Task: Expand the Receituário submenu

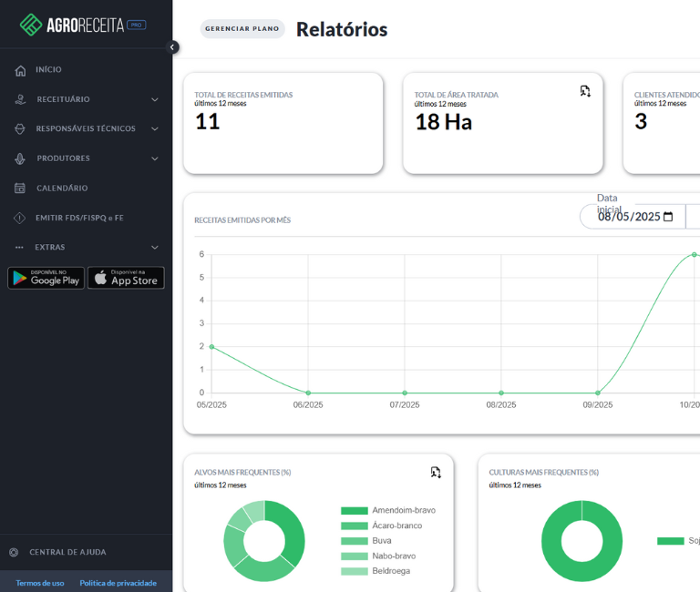Action: pos(154,99)
